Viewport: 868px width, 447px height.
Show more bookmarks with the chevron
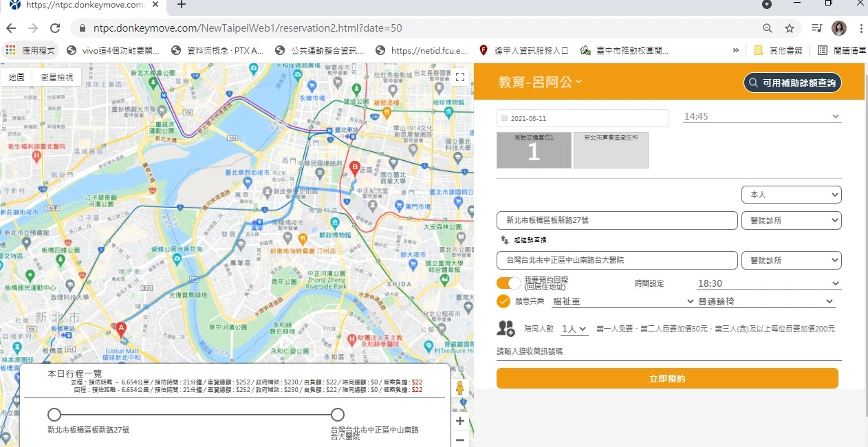click(736, 50)
